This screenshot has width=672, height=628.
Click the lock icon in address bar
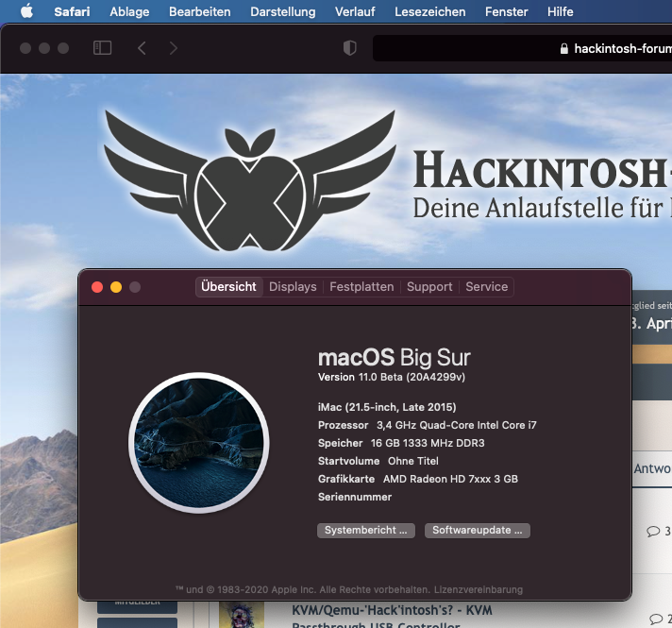[x=564, y=48]
